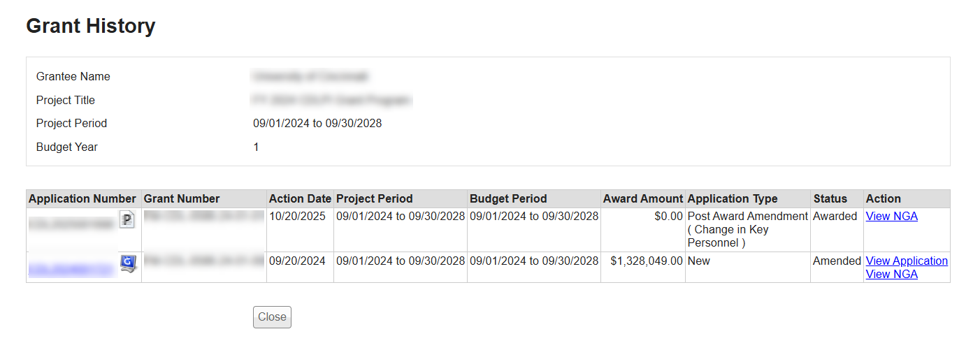Click the blue G monitor icon
Image resolution: width=980 pixels, height=357 pixels.
(x=127, y=263)
